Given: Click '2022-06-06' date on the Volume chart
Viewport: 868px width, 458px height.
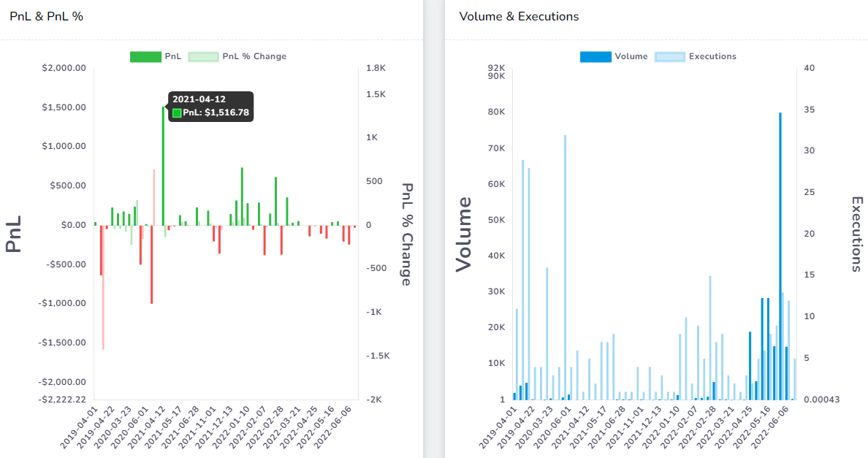Looking at the screenshot, I should [771, 427].
